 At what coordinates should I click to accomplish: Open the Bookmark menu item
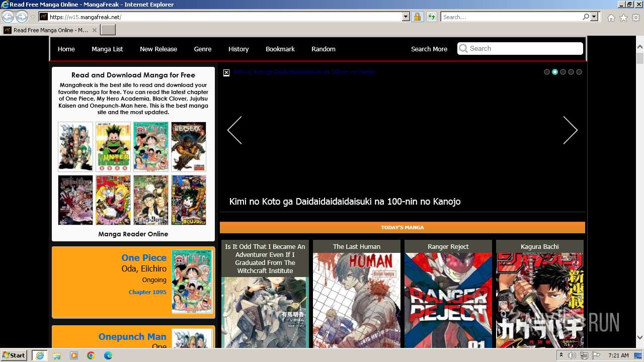pyautogui.click(x=280, y=49)
